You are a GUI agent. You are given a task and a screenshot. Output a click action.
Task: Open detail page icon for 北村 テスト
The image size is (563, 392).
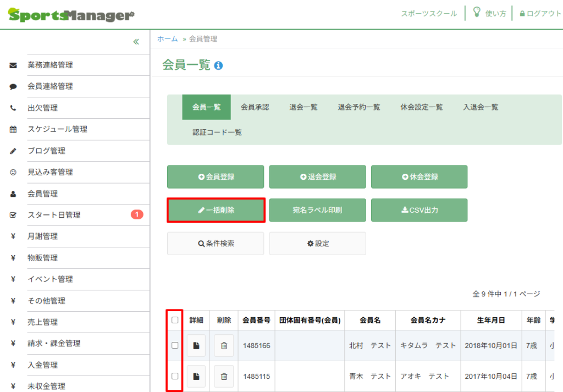coord(196,345)
